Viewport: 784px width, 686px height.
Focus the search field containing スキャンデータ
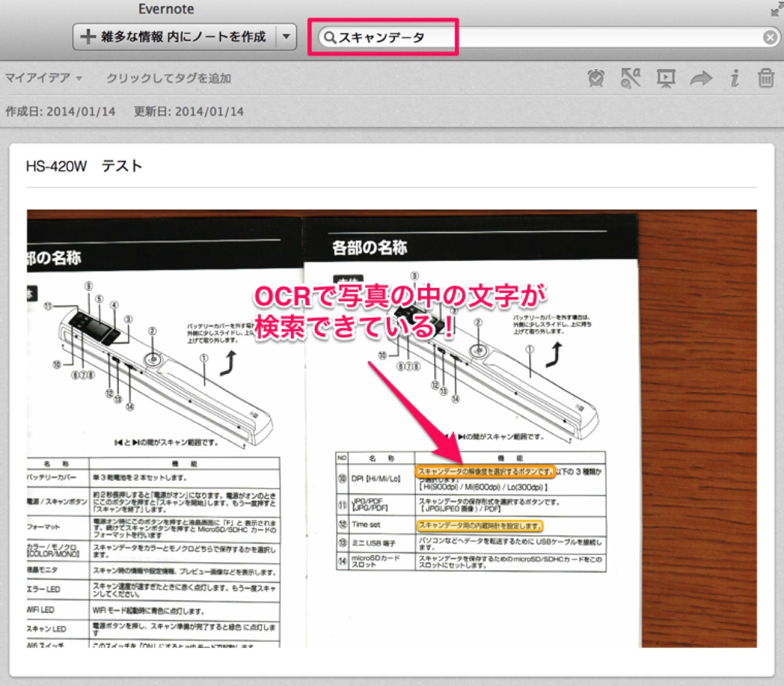tap(548, 37)
